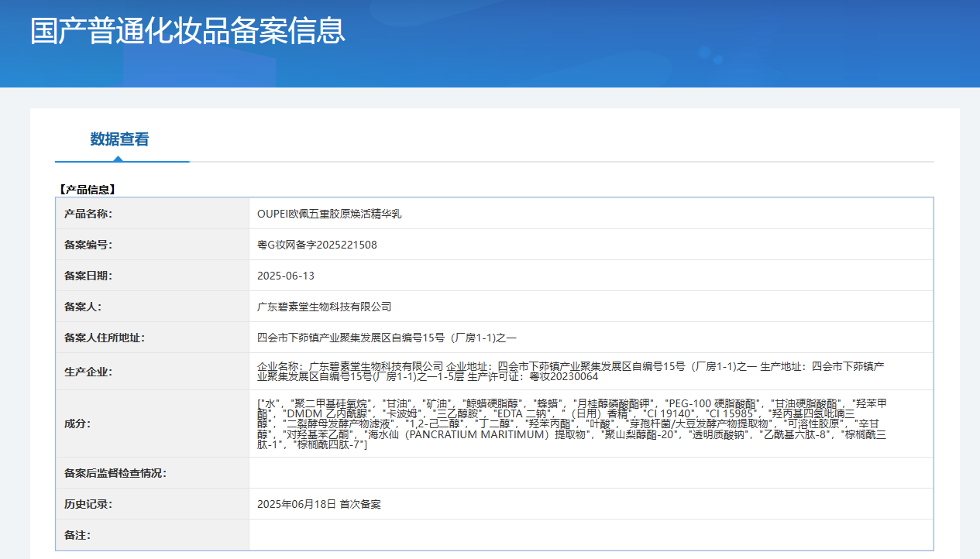980x559 pixels.
Task: Click the 备案人住所地址 row label
Action: pos(105,338)
